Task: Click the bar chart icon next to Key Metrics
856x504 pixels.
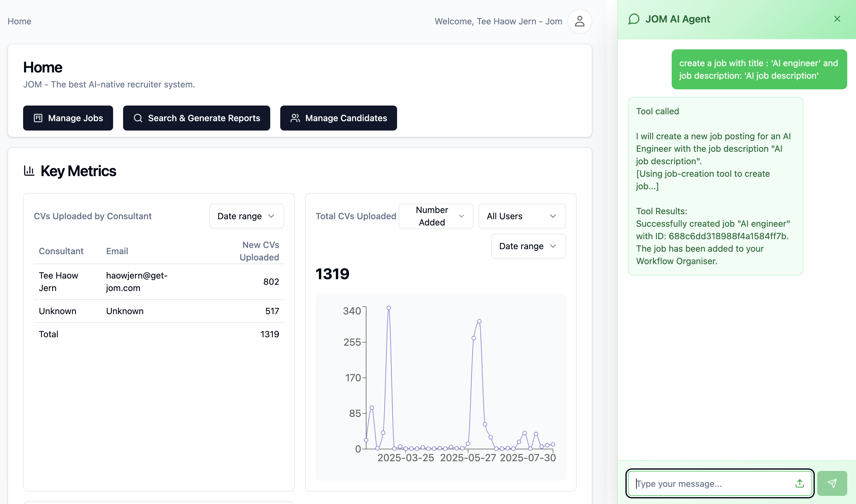Action: click(29, 170)
